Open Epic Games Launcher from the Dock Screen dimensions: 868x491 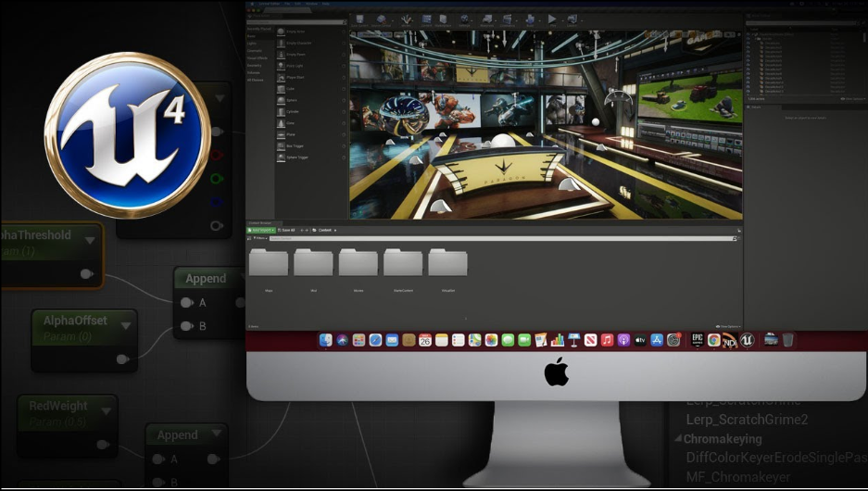(697, 339)
